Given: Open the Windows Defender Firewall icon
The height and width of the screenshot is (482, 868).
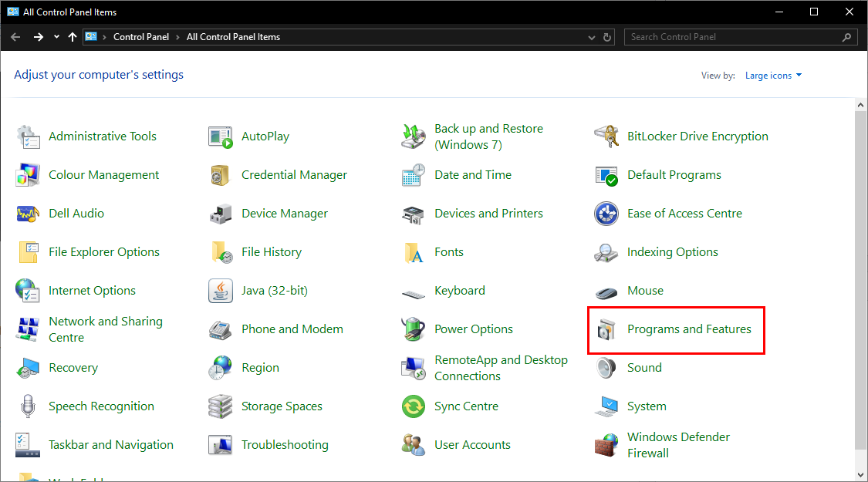Looking at the screenshot, I should (606, 445).
